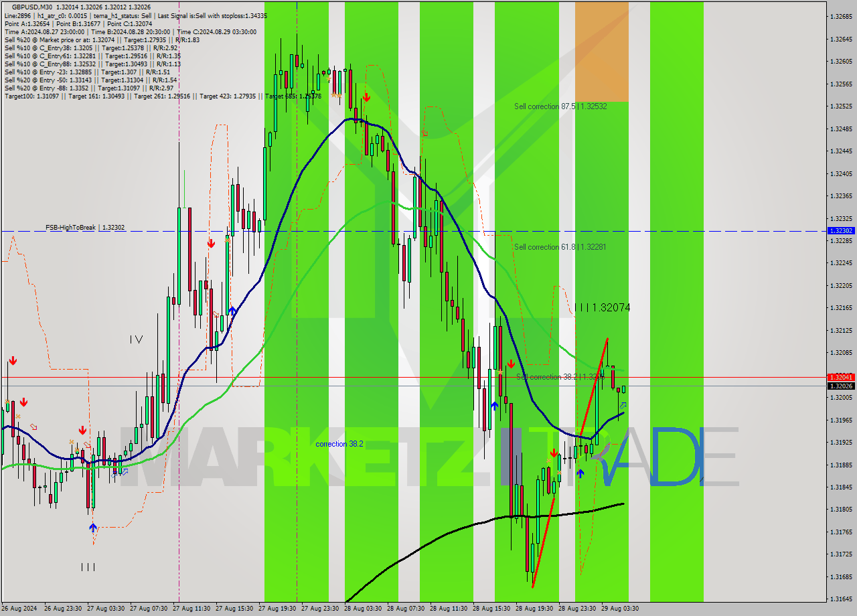Click the black 1.32026 current price tag
The image size is (857, 616).
(841, 386)
